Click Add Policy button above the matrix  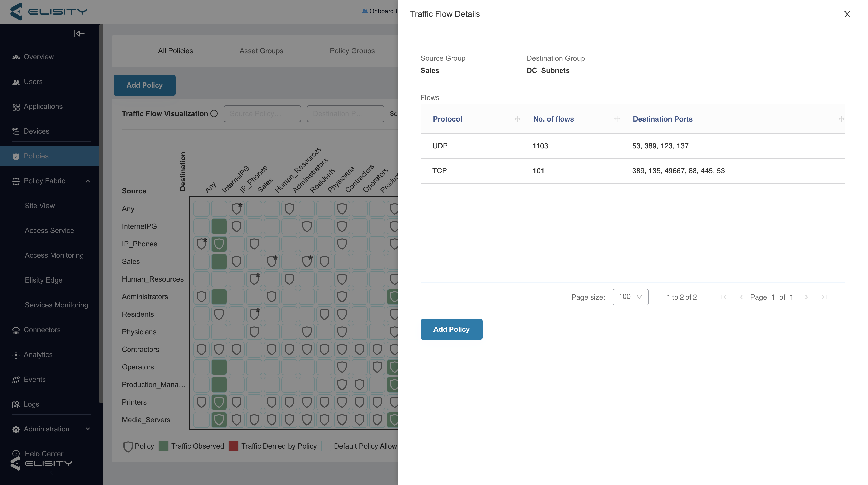point(145,85)
